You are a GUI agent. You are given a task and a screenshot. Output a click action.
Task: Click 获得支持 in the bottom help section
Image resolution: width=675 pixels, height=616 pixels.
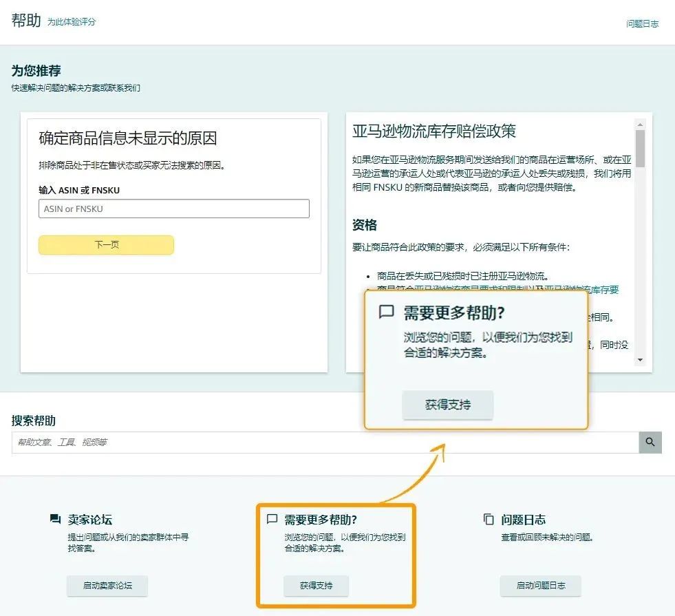click(x=316, y=586)
